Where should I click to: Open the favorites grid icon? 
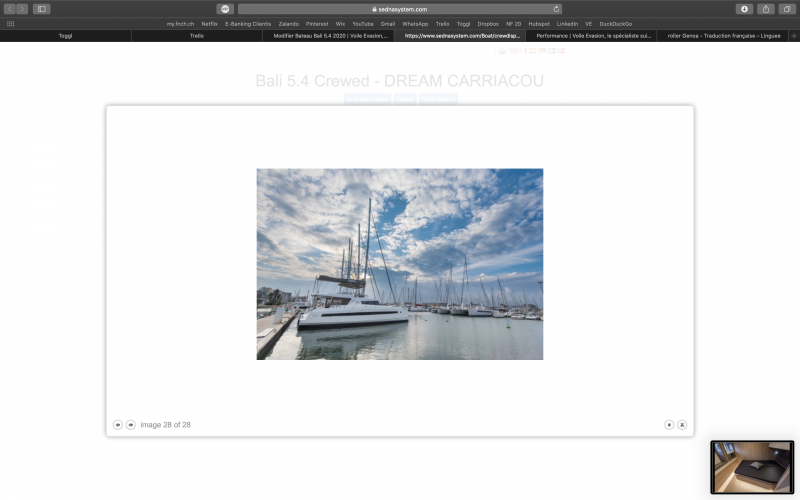tap(10, 23)
